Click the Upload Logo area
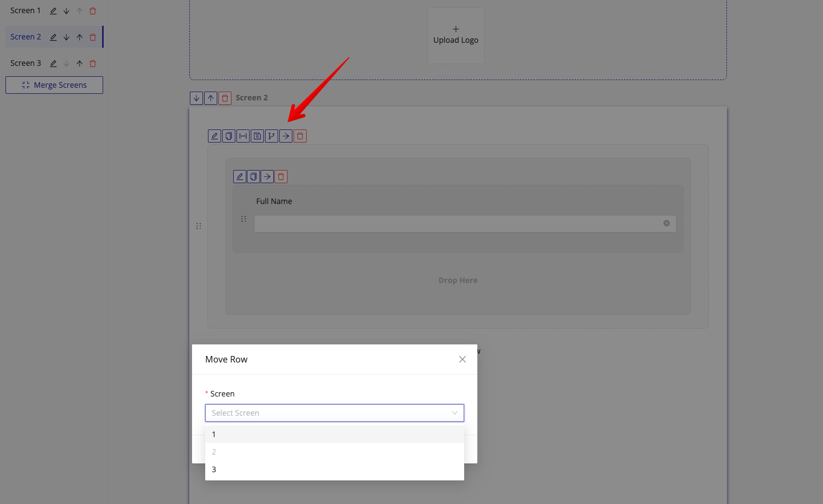 coord(455,35)
